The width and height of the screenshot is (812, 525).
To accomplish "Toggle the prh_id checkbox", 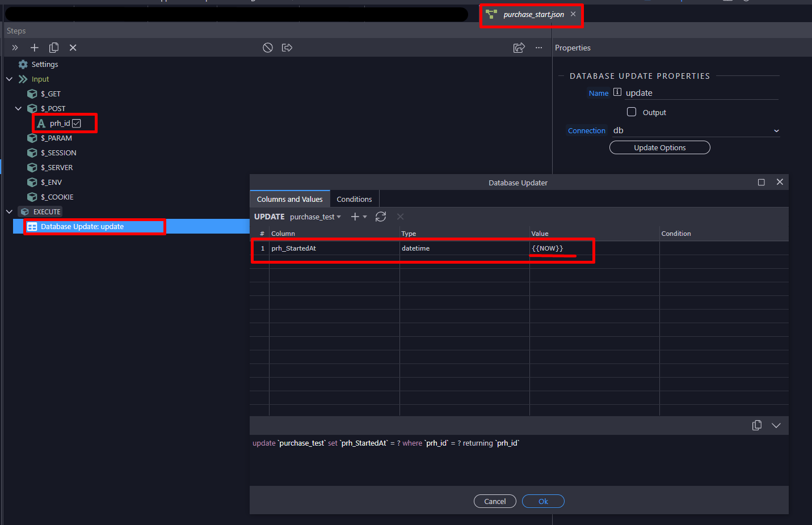I will pos(77,124).
